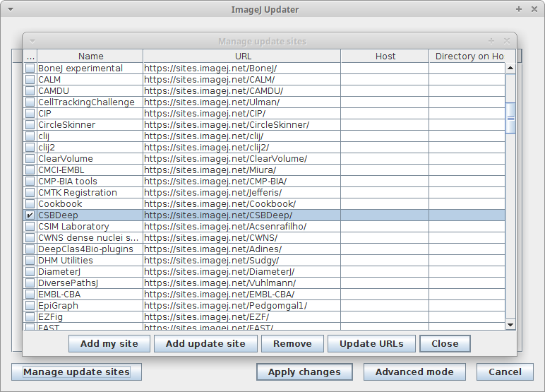The height and width of the screenshot is (392, 545).
Task: Sort by the URL column header
Action: [x=242, y=56]
